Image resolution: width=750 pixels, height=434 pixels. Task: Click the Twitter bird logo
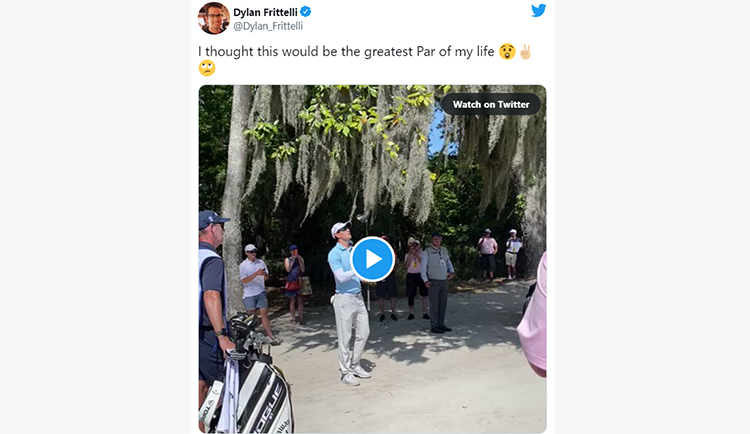coord(539,11)
